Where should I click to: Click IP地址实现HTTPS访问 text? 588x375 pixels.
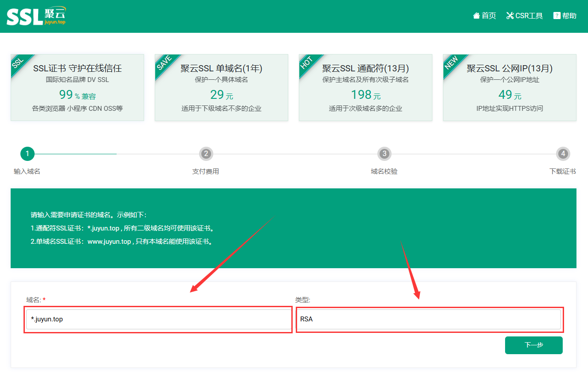point(510,108)
